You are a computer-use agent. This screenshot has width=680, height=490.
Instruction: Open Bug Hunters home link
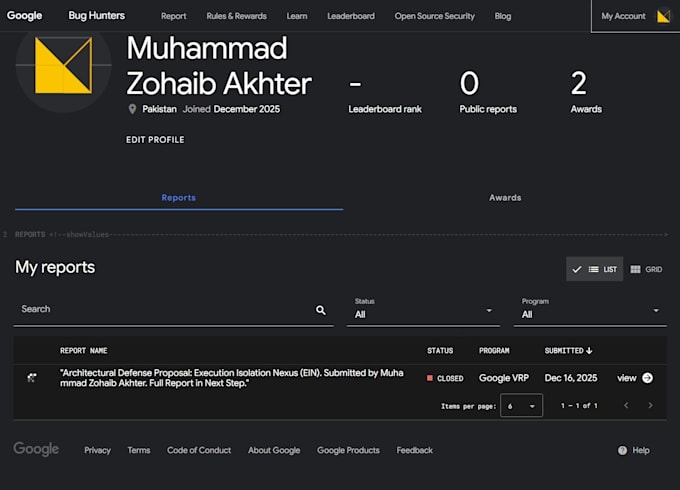coord(96,16)
